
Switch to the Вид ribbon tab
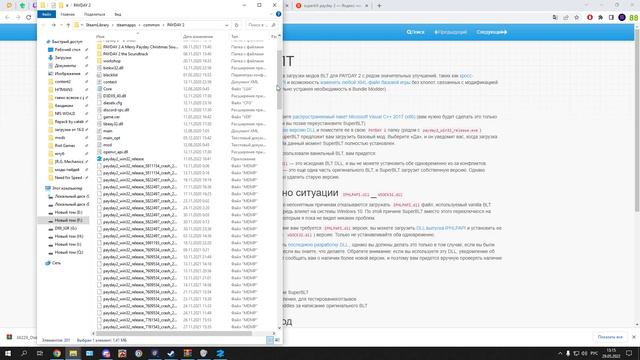tap(118, 14)
